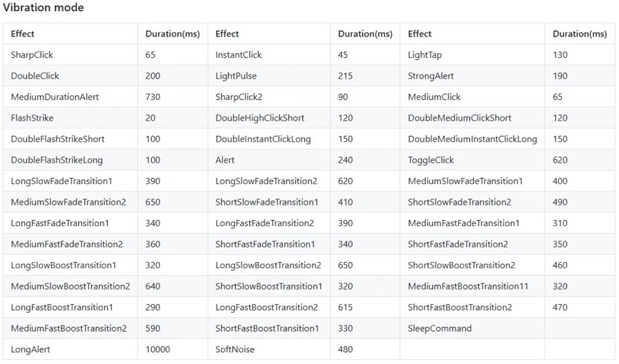Click the LongAlert effect cell
The image size is (619, 364).
coord(31,350)
